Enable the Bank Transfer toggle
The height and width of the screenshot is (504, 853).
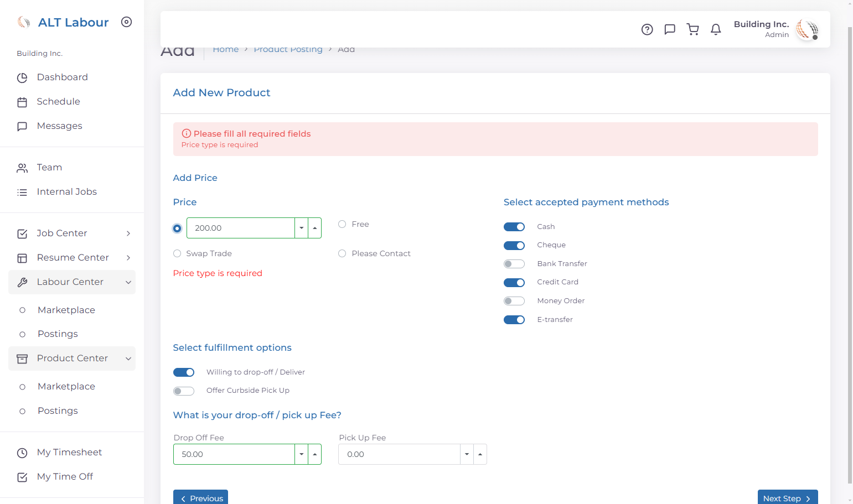pos(514,264)
